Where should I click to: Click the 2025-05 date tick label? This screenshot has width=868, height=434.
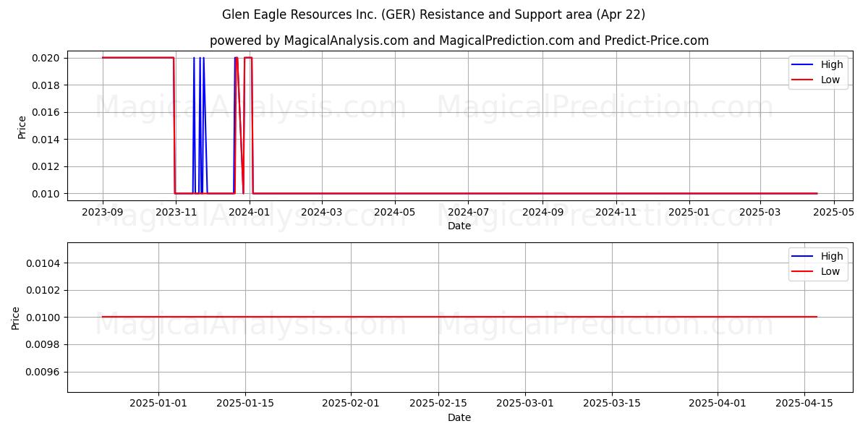point(834,212)
